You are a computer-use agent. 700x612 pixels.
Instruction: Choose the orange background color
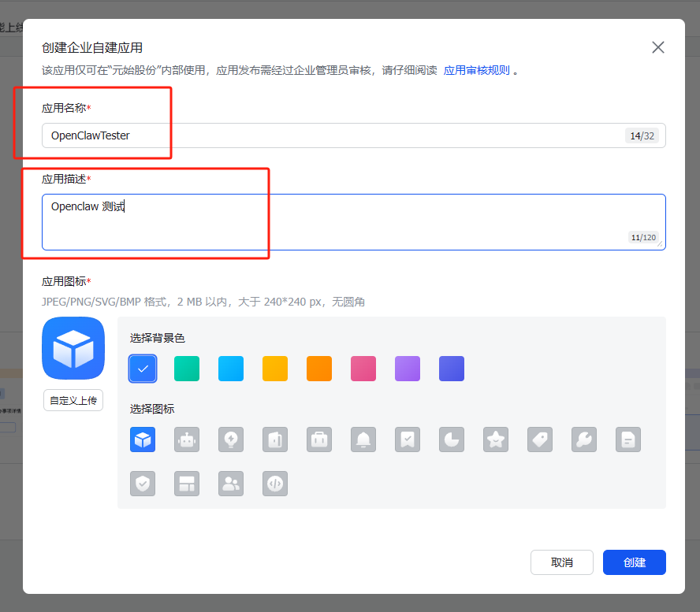(319, 369)
